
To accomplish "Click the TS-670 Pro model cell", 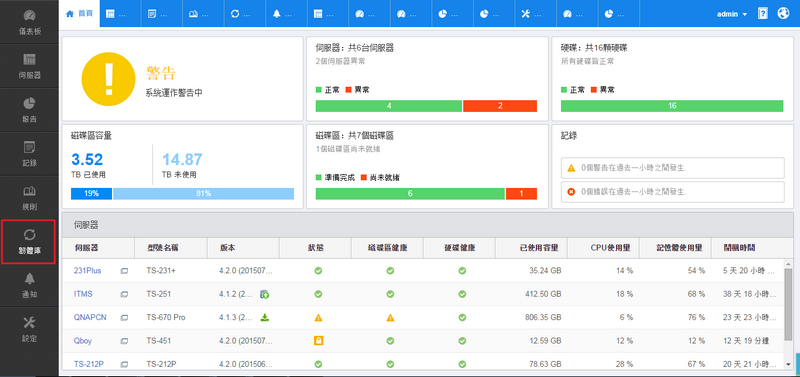I will click(x=166, y=318).
